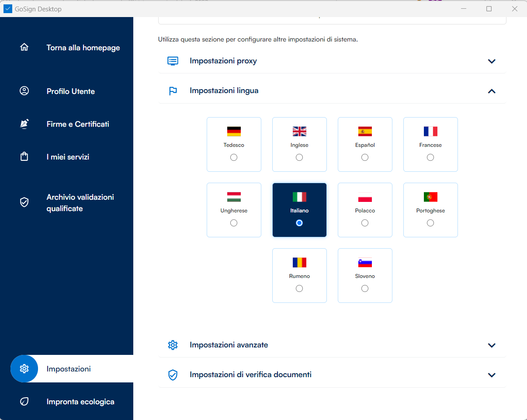This screenshot has height=420, width=527.
Task: Pick the Español language card
Action: point(365,144)
